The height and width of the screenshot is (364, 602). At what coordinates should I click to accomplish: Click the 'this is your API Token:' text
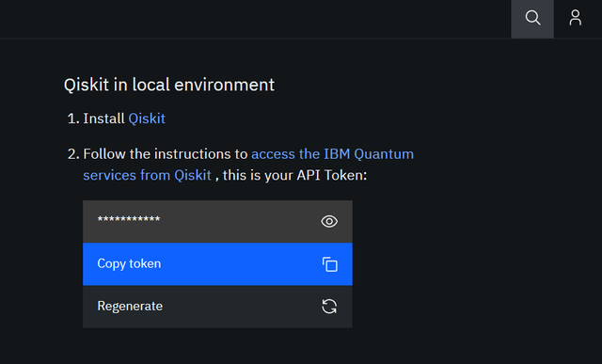tap(294, 176)
